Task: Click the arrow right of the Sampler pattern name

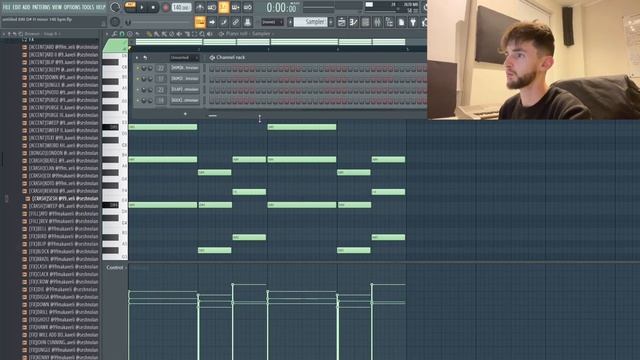Action: pos(331,22)
